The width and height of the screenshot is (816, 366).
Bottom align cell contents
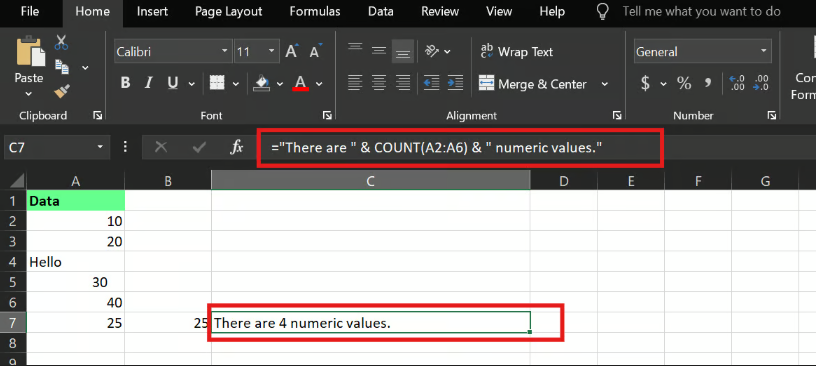click(403, 51)
